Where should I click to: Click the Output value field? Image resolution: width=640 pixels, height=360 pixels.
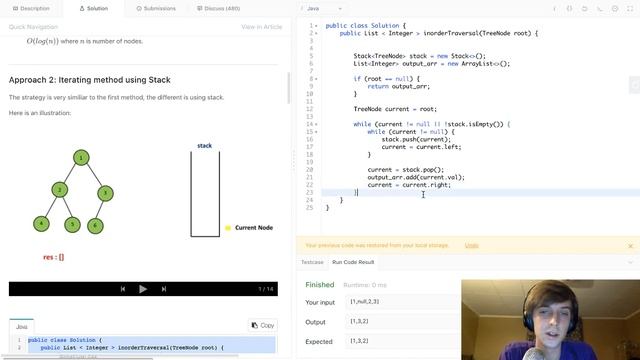click(x=403, y=321)
